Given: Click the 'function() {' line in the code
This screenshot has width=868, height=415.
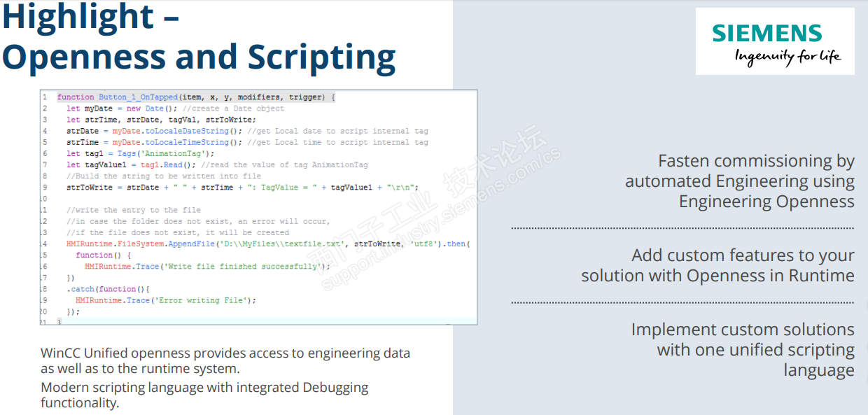Looking at the screenshot, I should (x=104, y=255).
